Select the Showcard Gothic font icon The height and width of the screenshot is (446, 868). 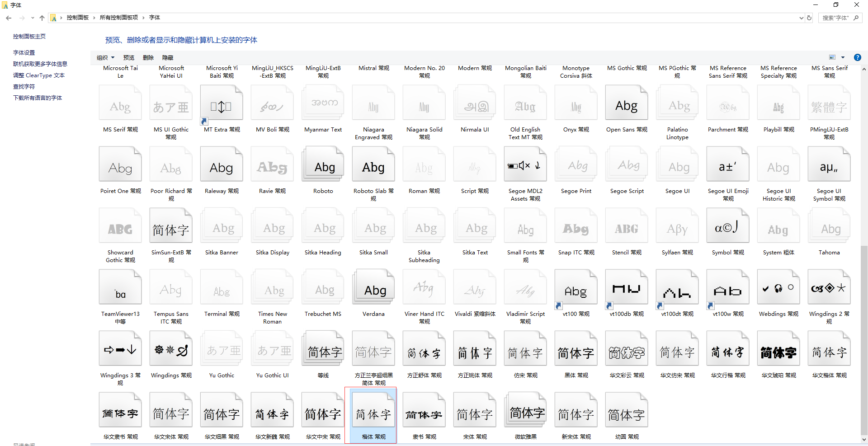coord(120,226)
